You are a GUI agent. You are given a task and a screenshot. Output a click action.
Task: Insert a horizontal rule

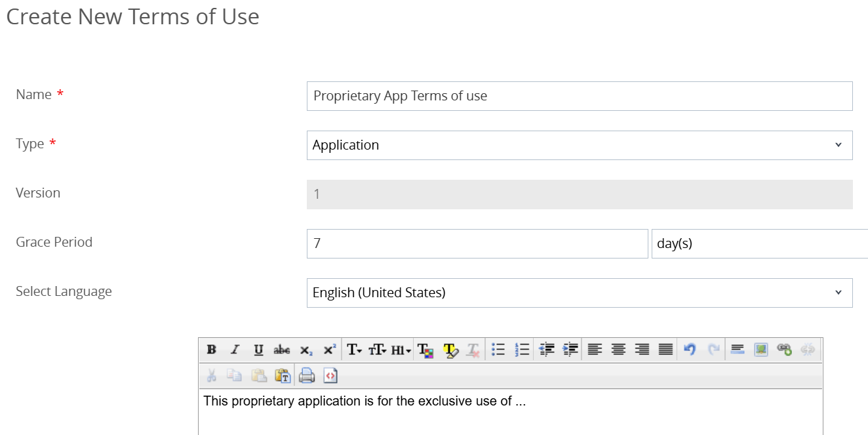(737, 349)
